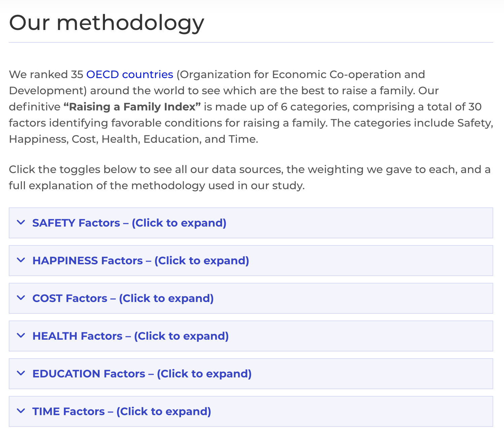Screen dimensions: 504x437
Task: Expand the SAFETY Factors section
Action: [129, 223]
